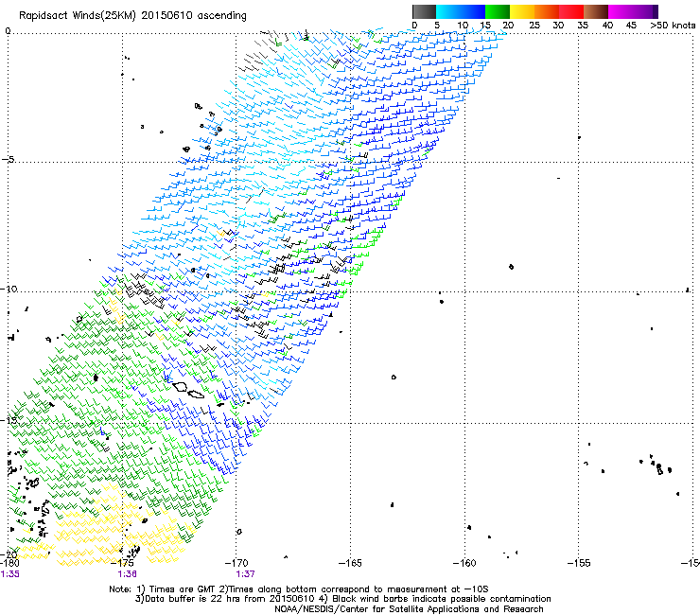The width and height of the screenshot is (700, 615).
Task: Click the legend label '10' knots
Action: point(463,26)
